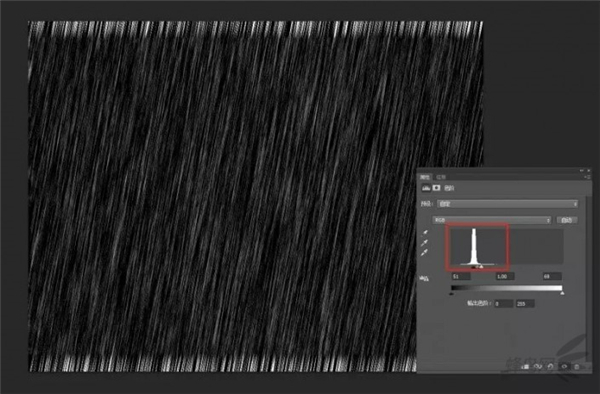Click the midtone input field showing 1.00
600x394 pixels.
505,276
